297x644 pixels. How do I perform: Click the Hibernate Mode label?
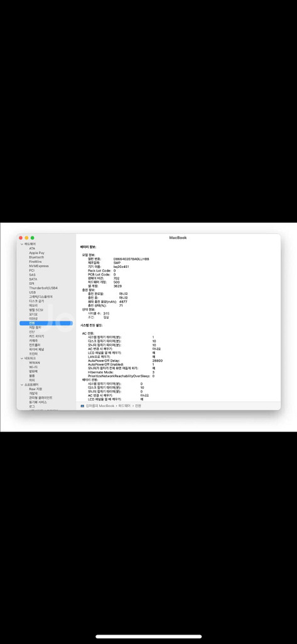click(x=101, y=372)
